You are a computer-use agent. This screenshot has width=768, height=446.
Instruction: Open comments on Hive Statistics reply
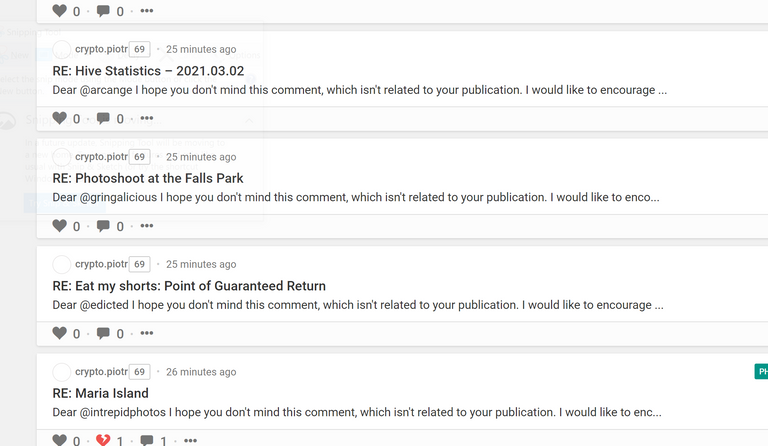(x=103, y=118)
